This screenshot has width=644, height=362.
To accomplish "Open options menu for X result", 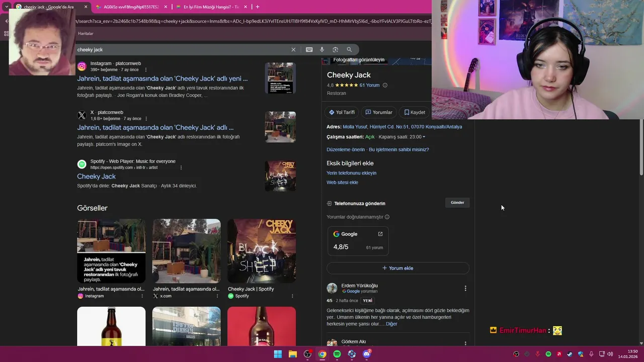I will (146, 119).
